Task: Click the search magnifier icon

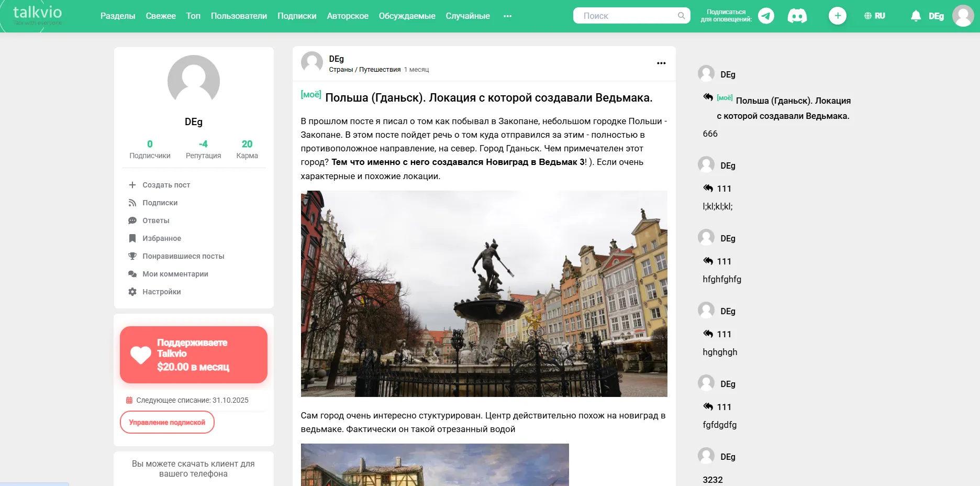Action: [x=681, y=16]
